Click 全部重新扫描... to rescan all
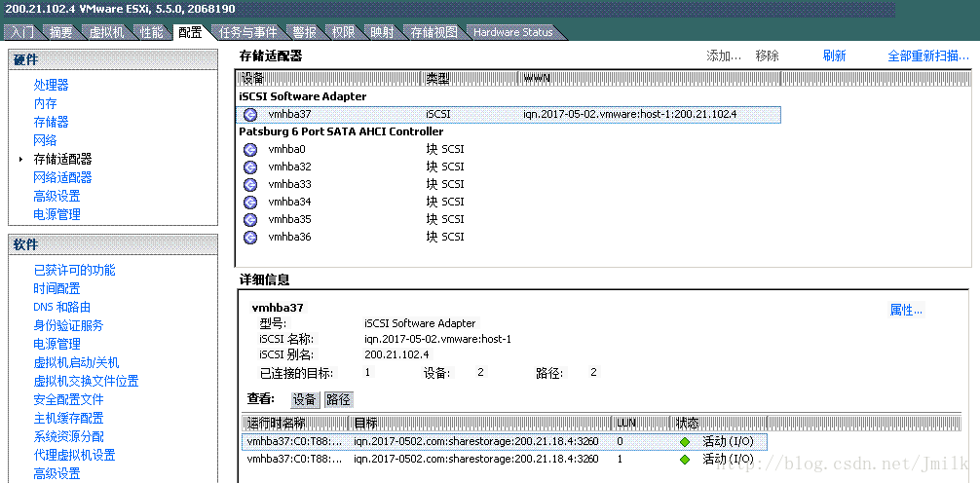 pos(928,56)
